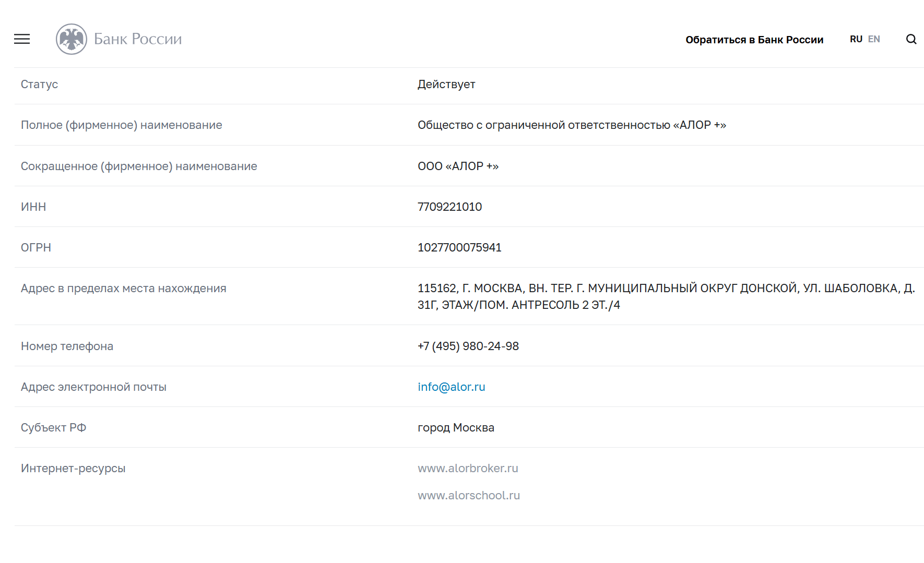Click the Bank of Russia eagle emblem
Screen dimensions: 924x563
point(72,39)
